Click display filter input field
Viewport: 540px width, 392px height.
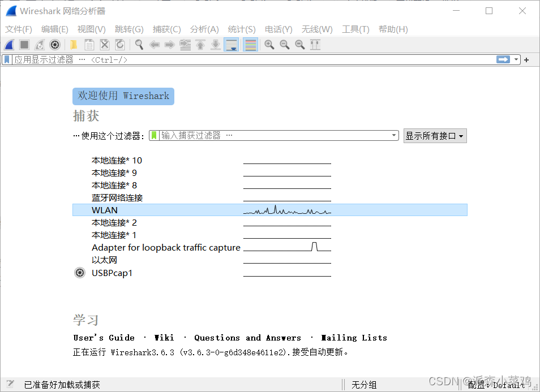pos(254,60)
